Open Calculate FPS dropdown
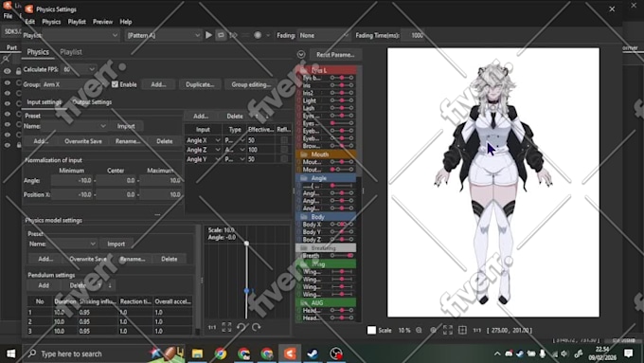This screenshot has height=363, width=644. [x=79, y=69]
